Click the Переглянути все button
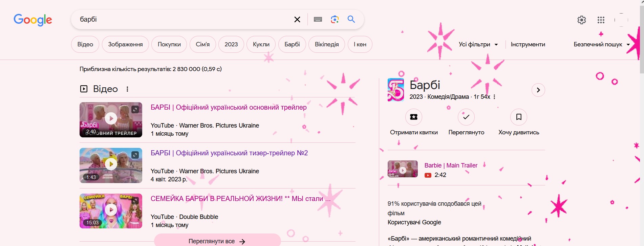 [217, 241]
